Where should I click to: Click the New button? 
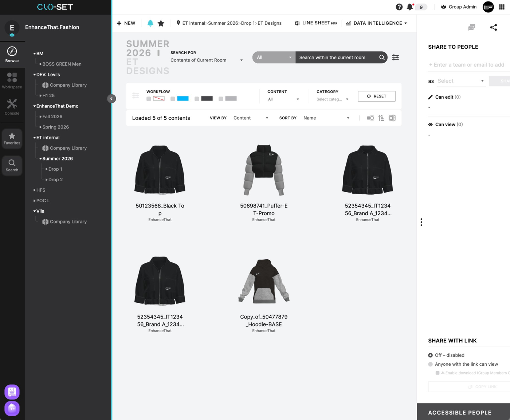[126, 23]
